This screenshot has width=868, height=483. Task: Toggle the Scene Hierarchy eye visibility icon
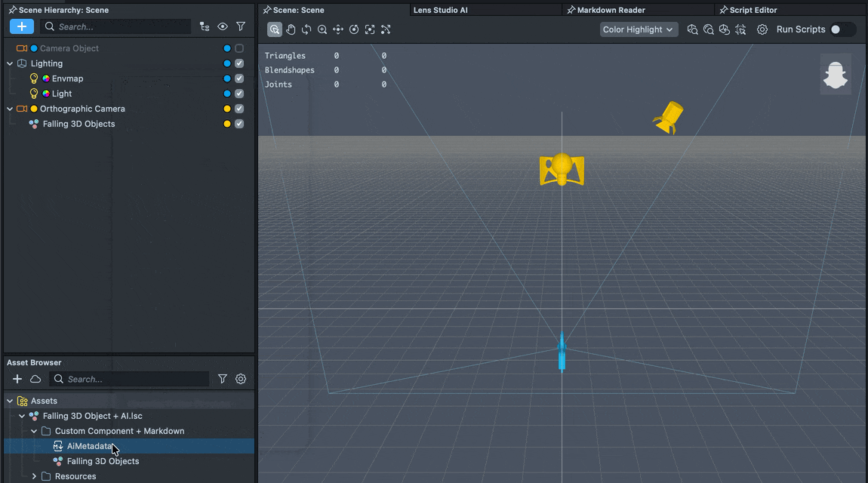click(223, 26)
